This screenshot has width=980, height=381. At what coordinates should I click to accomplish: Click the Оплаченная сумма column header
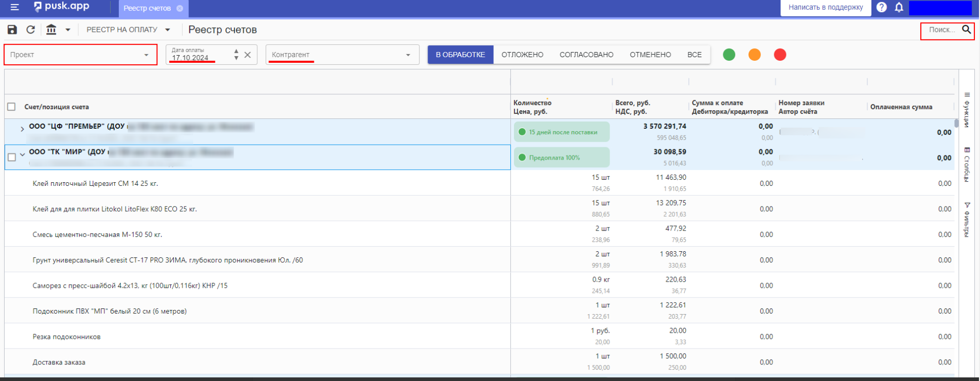click(901, 107)
